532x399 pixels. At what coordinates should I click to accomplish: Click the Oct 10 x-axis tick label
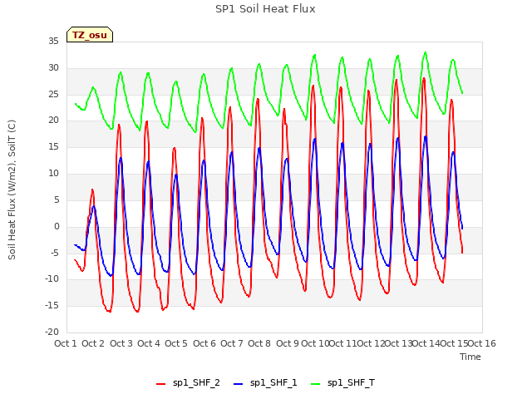pyautogui.click(x=316, y=343)
